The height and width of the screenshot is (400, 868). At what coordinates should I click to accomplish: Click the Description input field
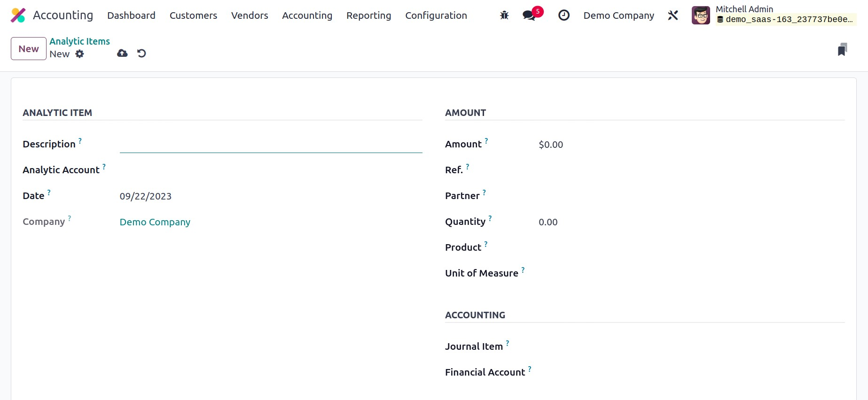coord(271,145)
